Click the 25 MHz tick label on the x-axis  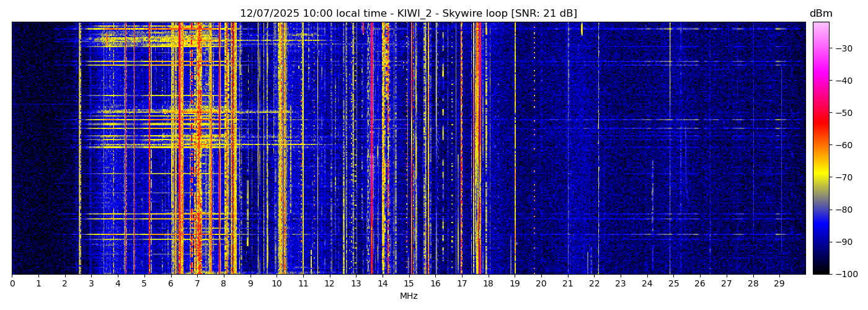coord(673,284)
